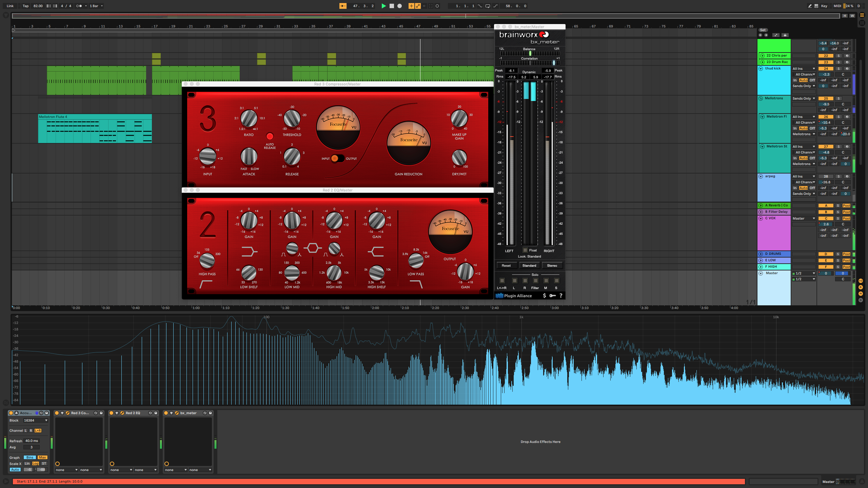
Task: Click the Stop button in transport
Action: click(x=392, y=6)
